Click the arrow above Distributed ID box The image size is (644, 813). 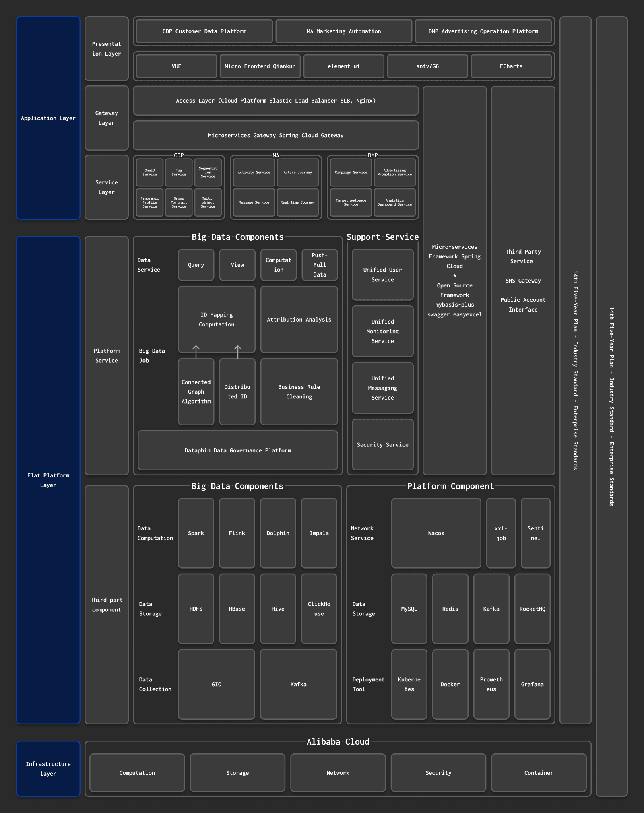[238, 352]
